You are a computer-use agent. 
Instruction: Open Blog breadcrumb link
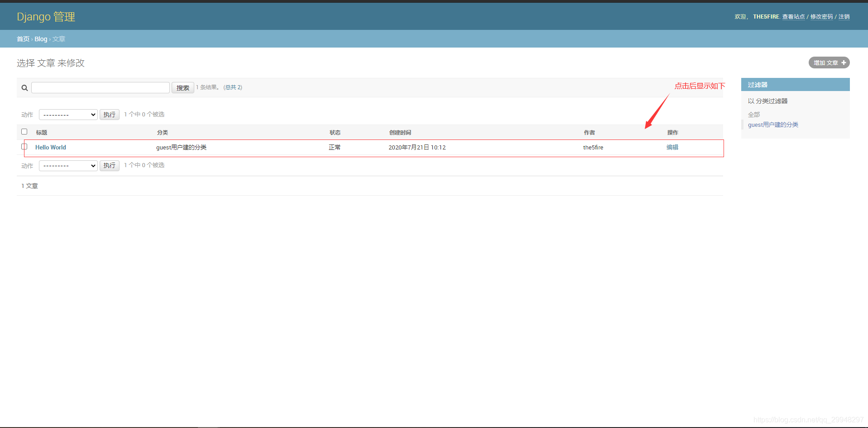pyautogui.click(x=41, y=39)
